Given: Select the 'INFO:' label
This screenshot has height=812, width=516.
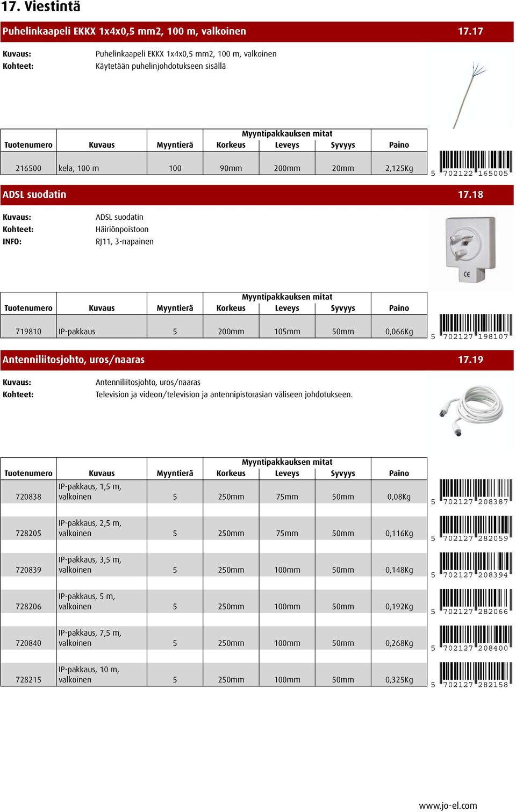Looking at the screenshot, I should click(12, 242).
